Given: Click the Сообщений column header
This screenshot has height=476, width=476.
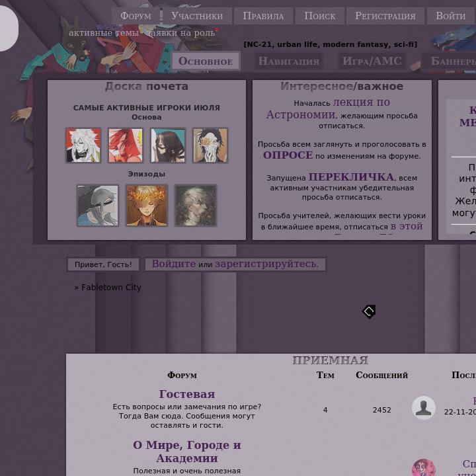Looking at the screenshot, I should tap(381, 376).
